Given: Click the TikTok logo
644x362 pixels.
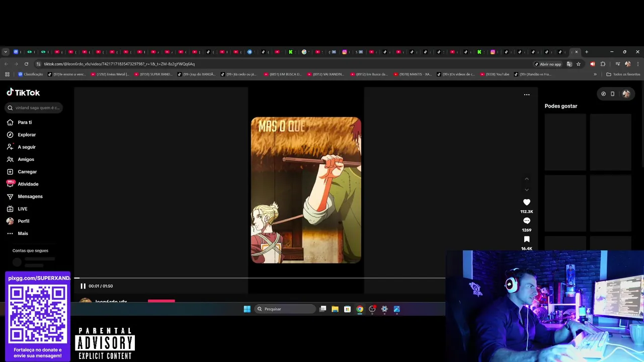Looking at the screenshot, I should tap(23, 93).
